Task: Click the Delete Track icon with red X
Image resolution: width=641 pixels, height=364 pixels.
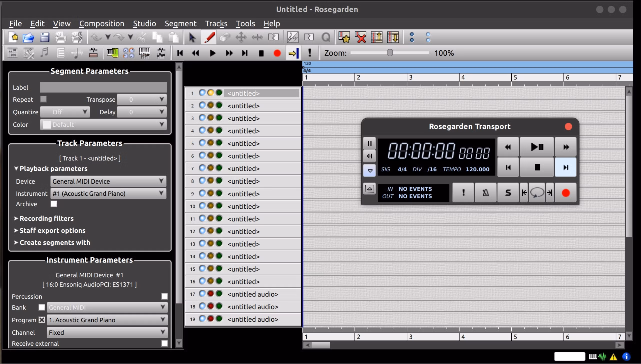Action: tap(361, 37)
